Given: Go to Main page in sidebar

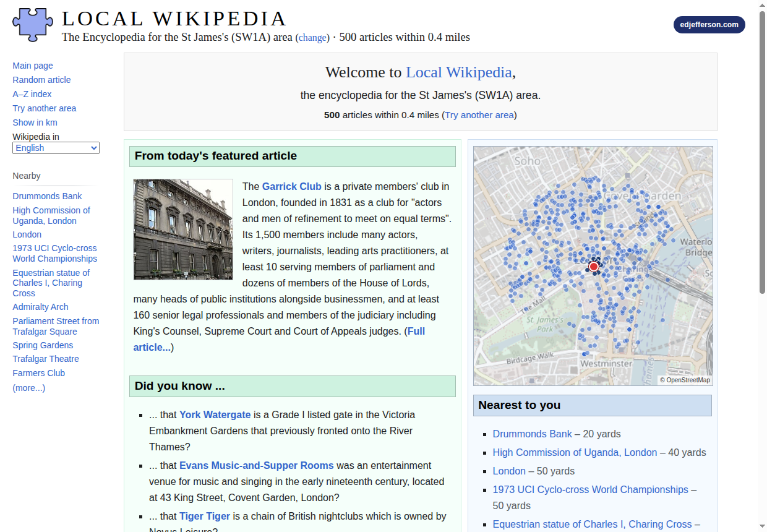Looking at the screenshot, I should [33, 66].
